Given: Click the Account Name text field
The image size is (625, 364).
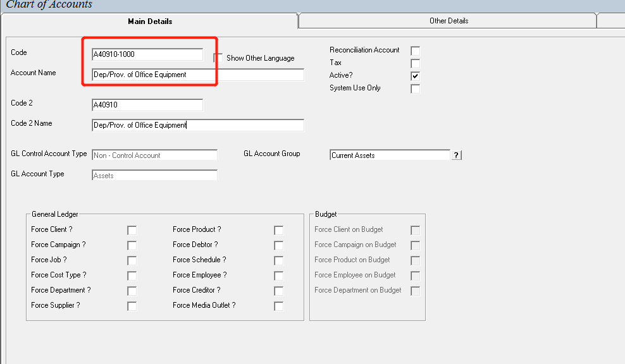Looking at the screenshot, I should pos(198,75).
